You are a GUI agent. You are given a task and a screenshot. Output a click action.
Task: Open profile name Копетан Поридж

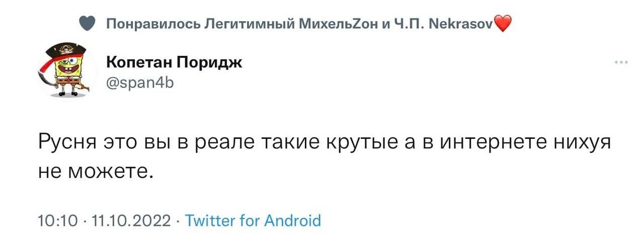pyautogui.click(x=174, y=62)
